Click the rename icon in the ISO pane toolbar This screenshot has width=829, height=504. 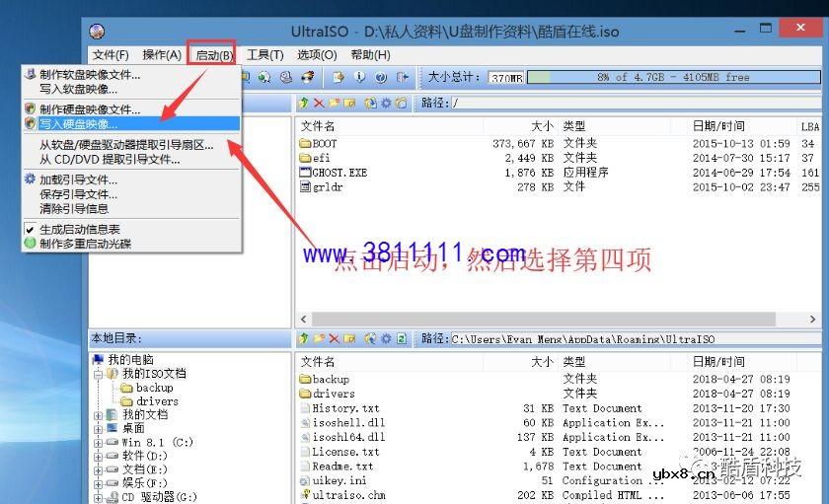click(349, 103)
